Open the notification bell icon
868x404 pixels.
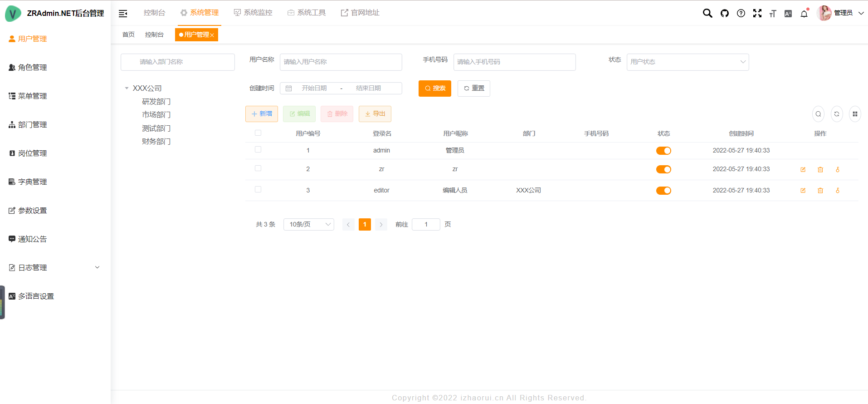point(804,14)
